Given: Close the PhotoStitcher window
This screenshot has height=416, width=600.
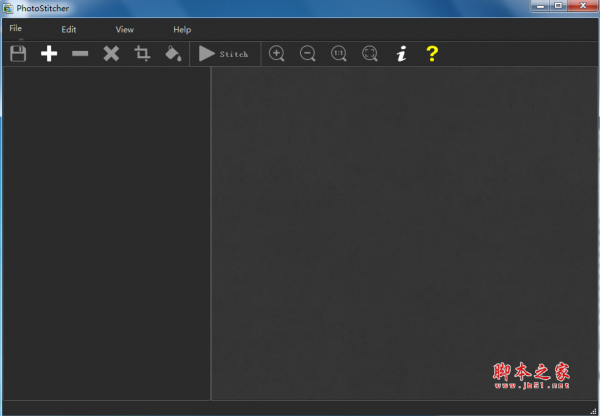Looking at the screenshot, I should click(583, 6).
